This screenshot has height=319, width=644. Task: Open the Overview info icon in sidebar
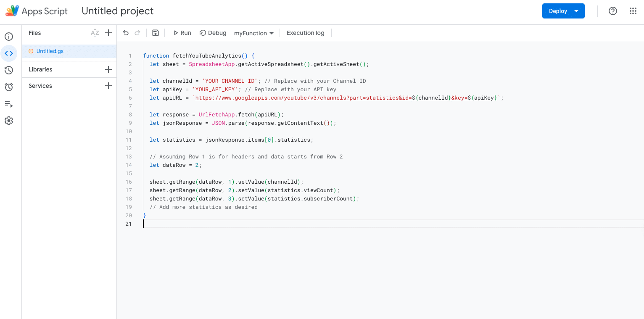click(x=9, y=37)
